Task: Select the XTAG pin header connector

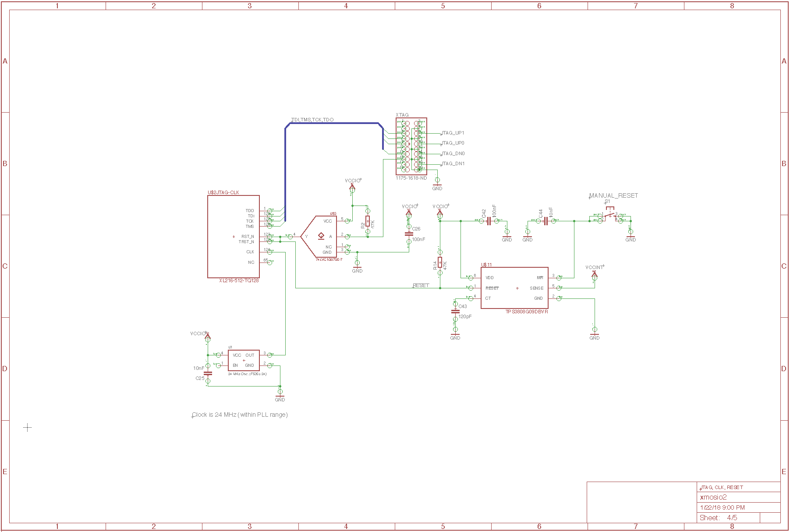Action: tap(411, 146)
